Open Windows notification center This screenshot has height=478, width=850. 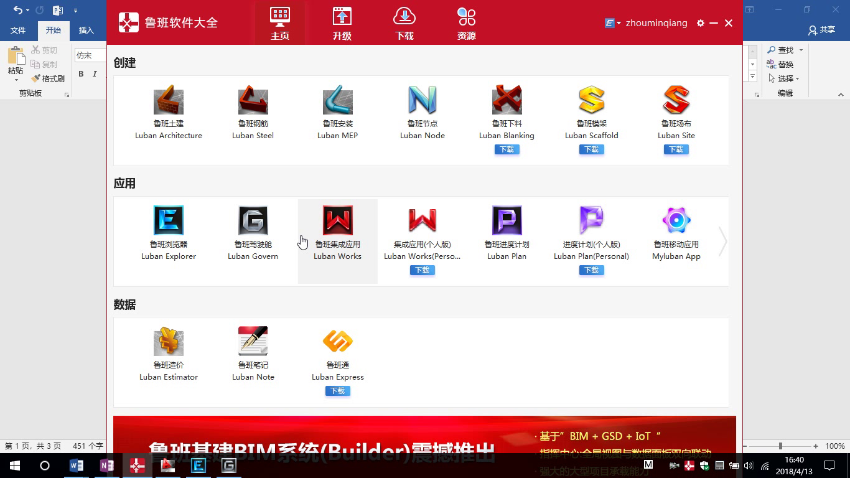[829, 466]
